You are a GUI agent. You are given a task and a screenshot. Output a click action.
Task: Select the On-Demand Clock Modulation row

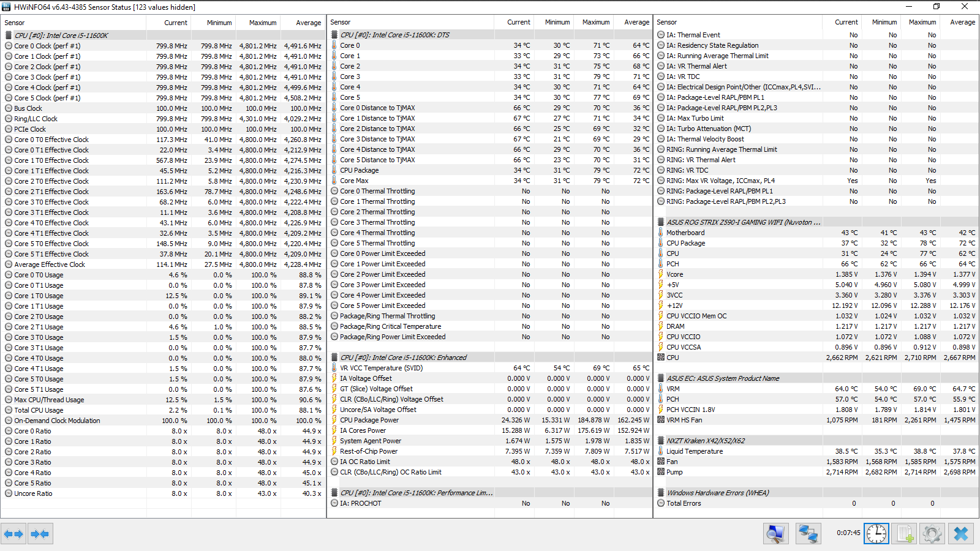pos(163,421)
